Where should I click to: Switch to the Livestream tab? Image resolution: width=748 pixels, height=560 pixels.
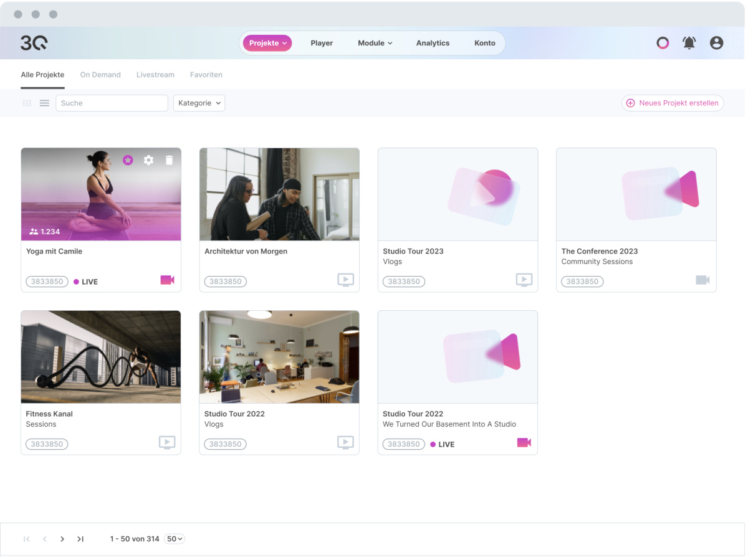point(155,75)
